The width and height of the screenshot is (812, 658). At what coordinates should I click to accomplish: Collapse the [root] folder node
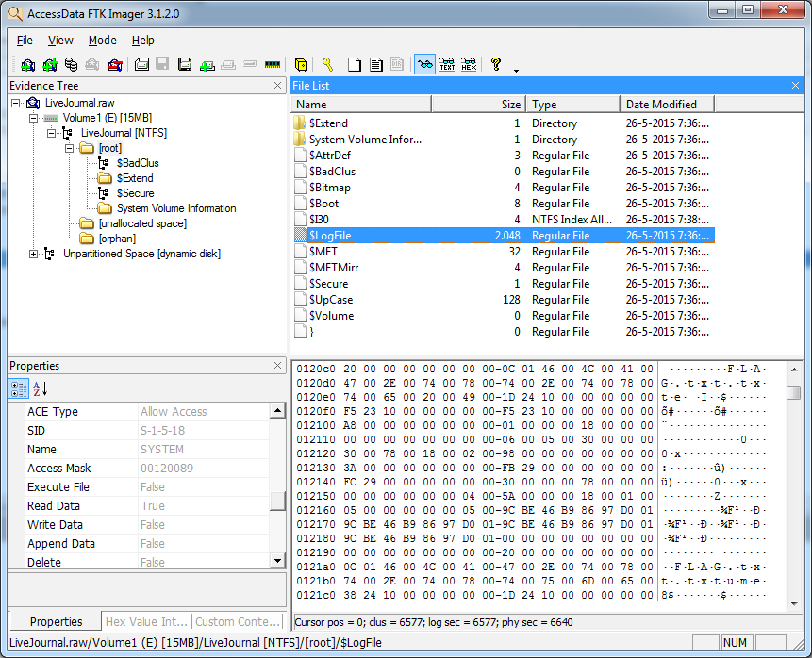pos(70,148)
